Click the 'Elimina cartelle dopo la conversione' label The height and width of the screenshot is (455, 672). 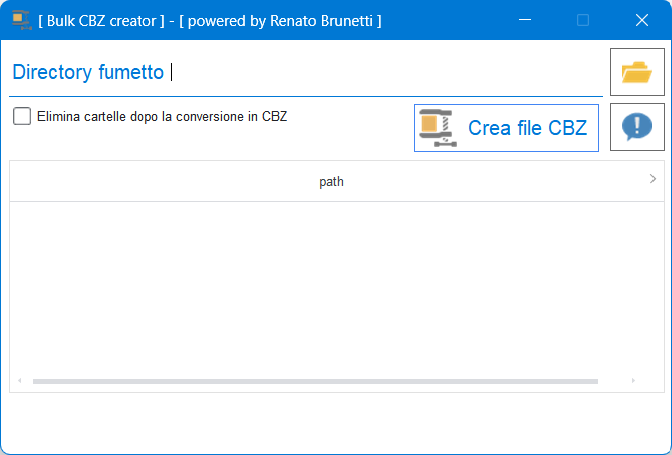tap(161, 117)
